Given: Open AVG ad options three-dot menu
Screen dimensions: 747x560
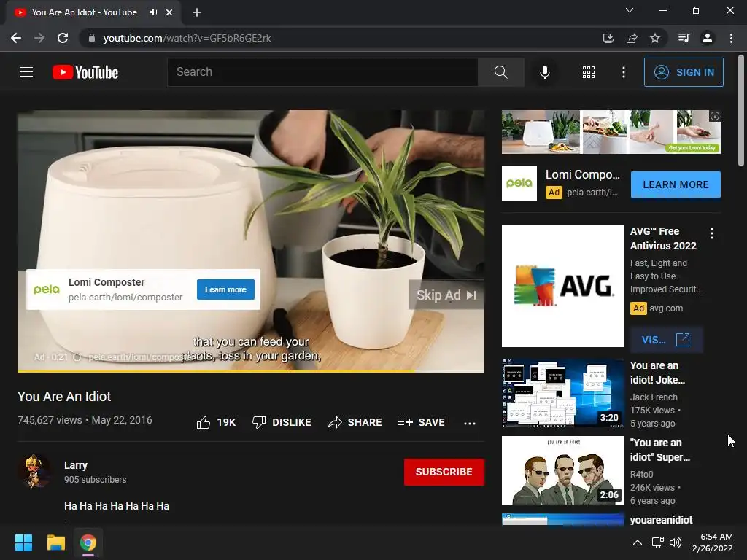Looking at the screenshot, I should [712, 233].
